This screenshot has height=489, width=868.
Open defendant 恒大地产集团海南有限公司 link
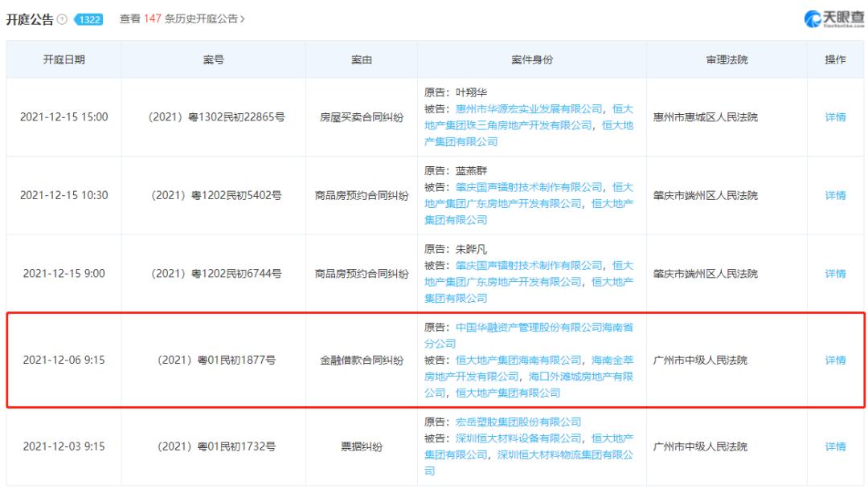pos(518,360)
